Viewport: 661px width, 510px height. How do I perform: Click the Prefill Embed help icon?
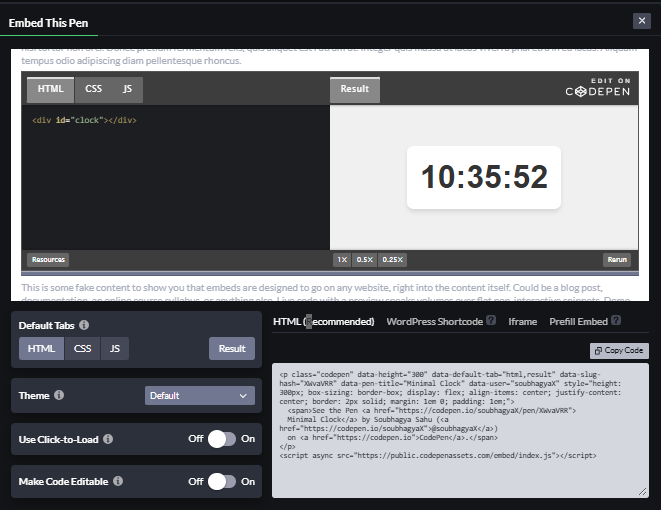(616, 321)
